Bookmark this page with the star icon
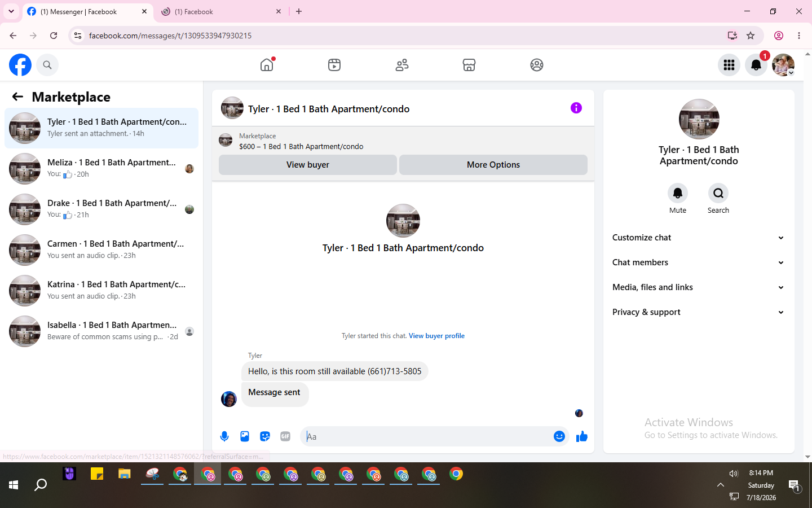The width and height of the screenshot is (812, 508). point(751,36)
